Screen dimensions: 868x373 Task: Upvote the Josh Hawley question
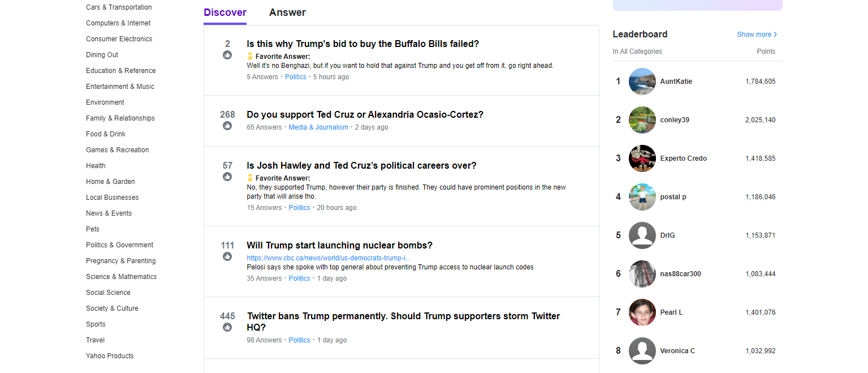227,177
